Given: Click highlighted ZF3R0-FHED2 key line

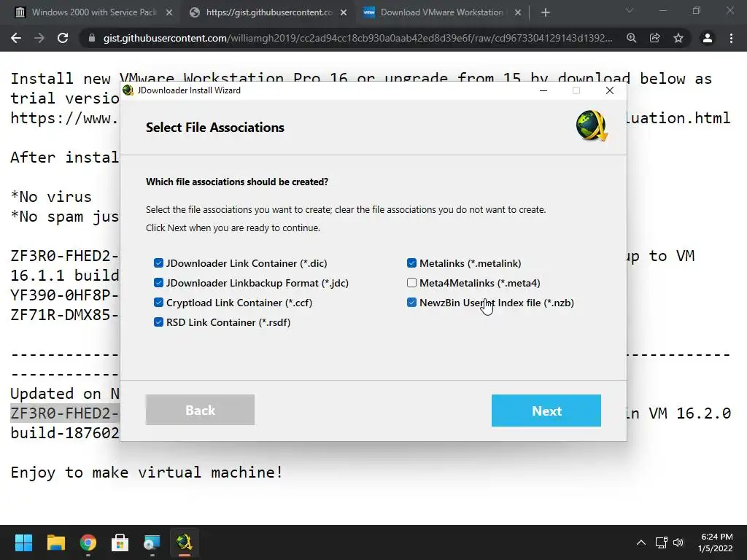Looking at the screenshot, I should (65, 413).
